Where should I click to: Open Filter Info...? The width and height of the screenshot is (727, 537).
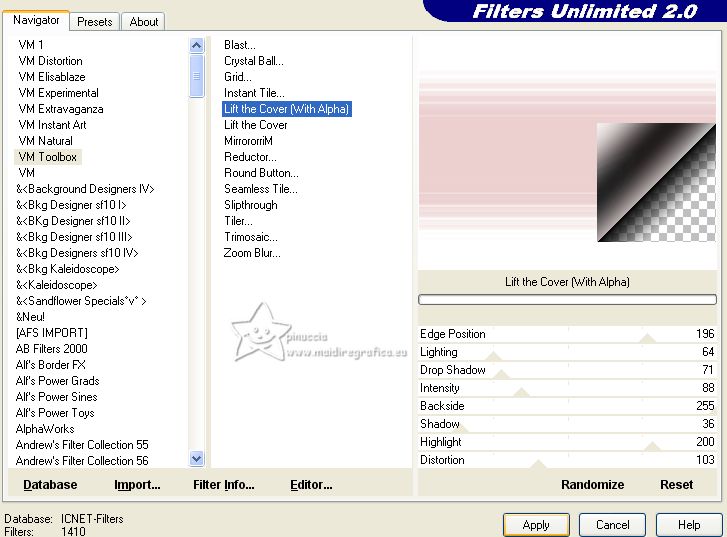223,485
